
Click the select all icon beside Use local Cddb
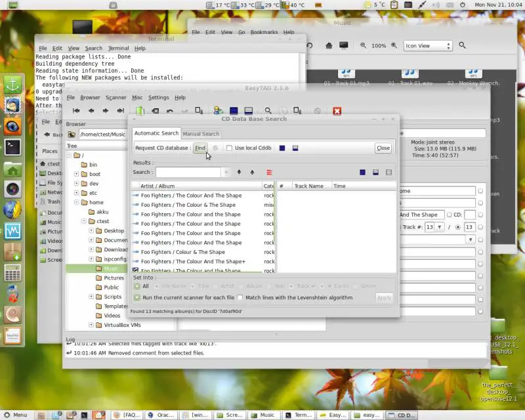[x=282, y=148]
